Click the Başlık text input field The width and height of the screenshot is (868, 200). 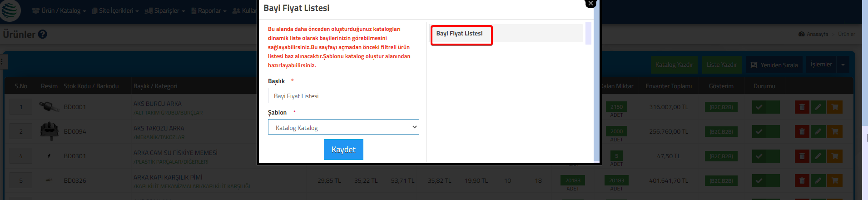coord(343,95)
